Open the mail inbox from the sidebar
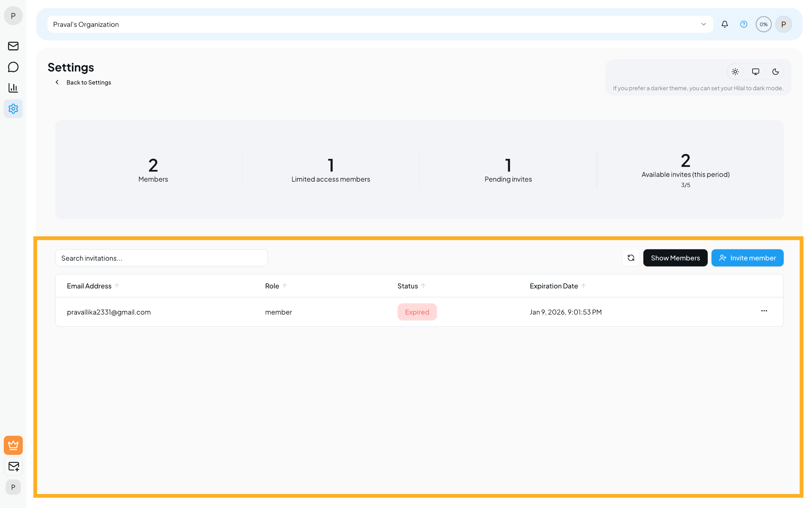This screenshot has width=812, height=508. [13, 46]
